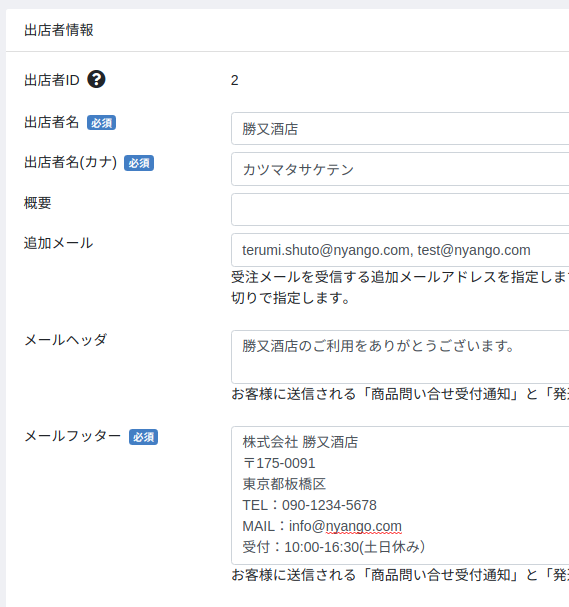Viewport: 569px width, 607px height.
Task: Click the 出店者名 label
Action: click(x=51, y=122)
